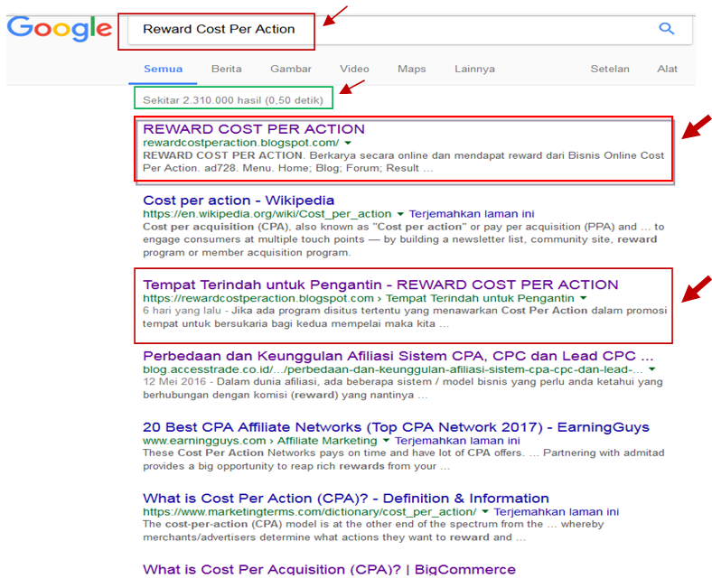Open 20 Best CPA Affiliate Networks result

(x=396, y=427)
